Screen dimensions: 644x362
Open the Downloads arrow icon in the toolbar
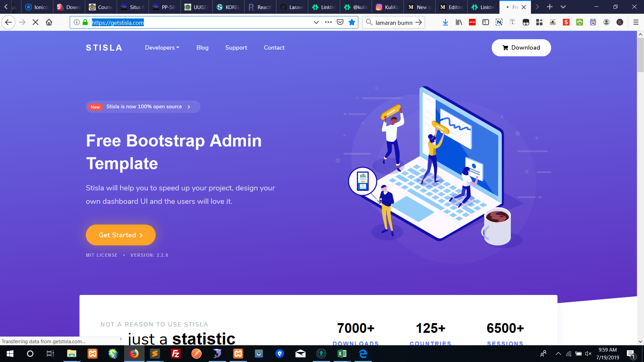tap(445, 22)
